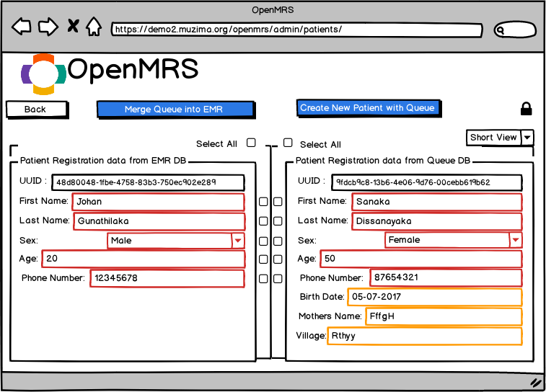Viewport: 546px width, 392px height.
Task: Click the browser back arrow icon
Action: pos(22,27)
